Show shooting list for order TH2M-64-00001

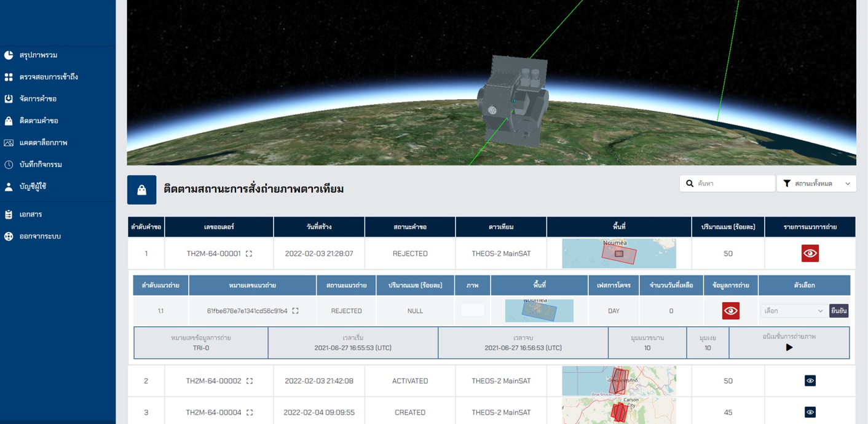809,253
